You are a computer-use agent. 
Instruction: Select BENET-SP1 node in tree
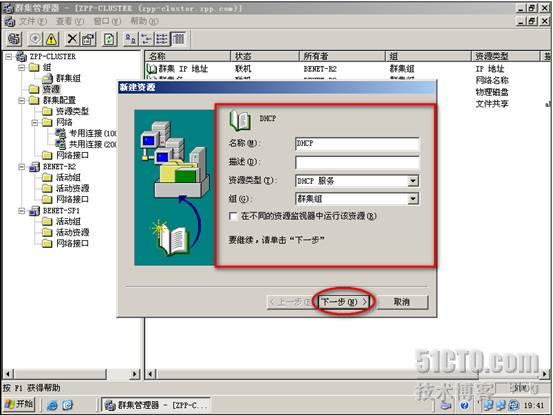click(61, 210)
